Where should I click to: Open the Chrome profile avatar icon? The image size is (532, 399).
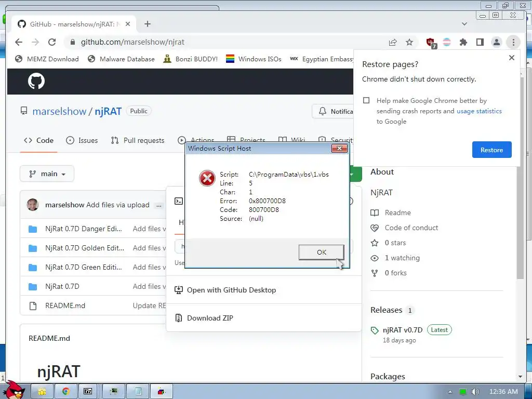pyautogui.click(x=496, y=42)
